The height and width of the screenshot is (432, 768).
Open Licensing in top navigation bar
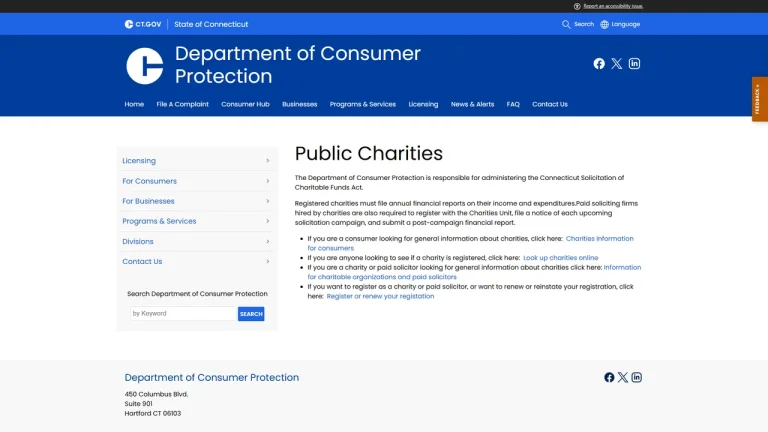coord(423,104)
